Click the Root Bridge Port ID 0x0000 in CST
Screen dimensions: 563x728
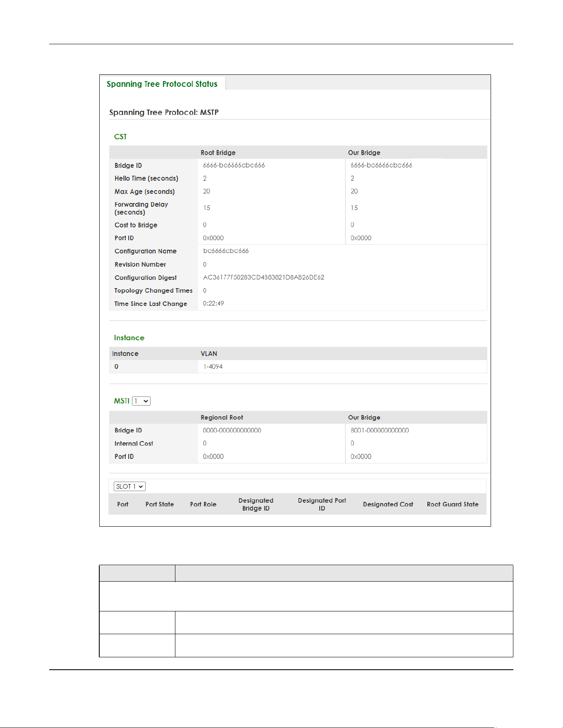pos(213,238)
